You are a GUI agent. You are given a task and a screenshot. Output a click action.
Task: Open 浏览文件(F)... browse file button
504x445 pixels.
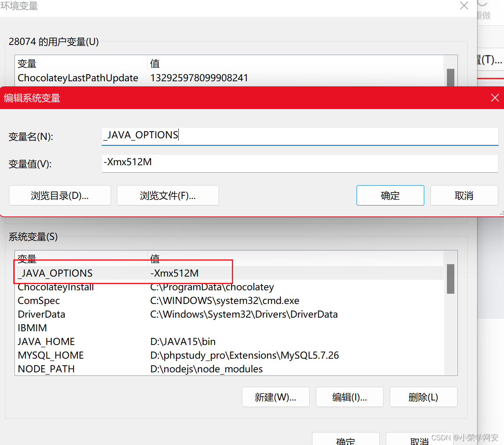(x=168, y=195)
